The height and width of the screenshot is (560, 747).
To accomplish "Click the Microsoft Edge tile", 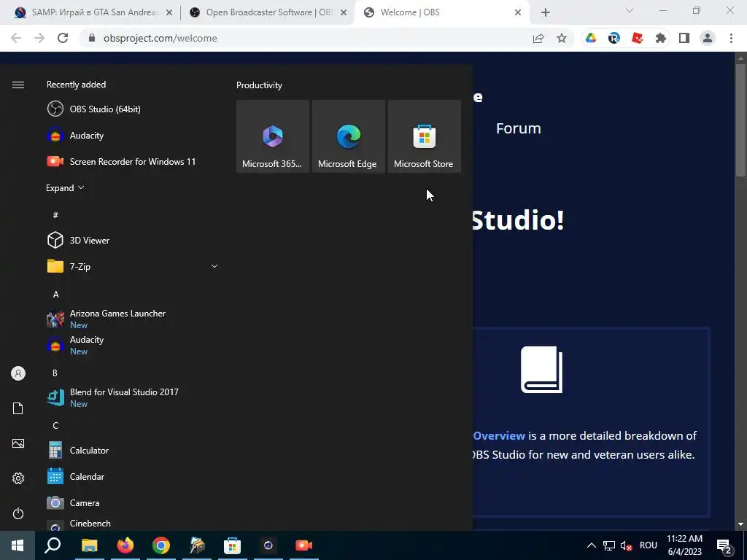I will [x=348, y=136].
